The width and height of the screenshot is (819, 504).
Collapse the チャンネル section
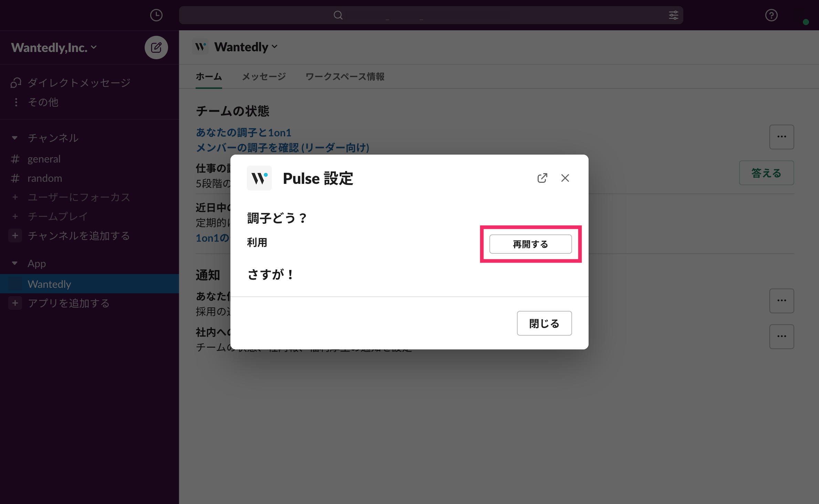(x=14, y=138)
